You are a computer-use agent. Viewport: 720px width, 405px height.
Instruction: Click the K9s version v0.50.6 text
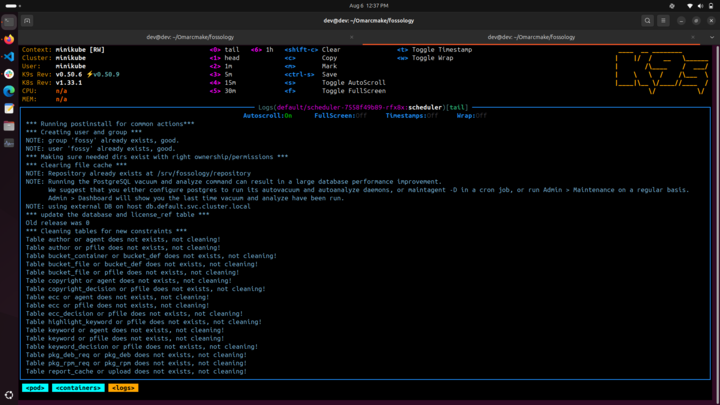pos(69,74)
